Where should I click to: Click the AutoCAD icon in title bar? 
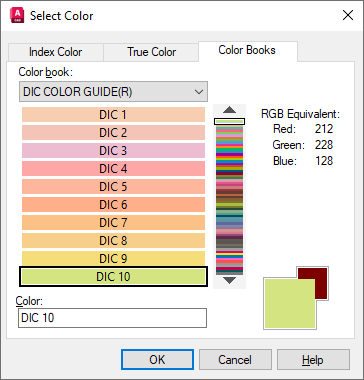point(17,16)
